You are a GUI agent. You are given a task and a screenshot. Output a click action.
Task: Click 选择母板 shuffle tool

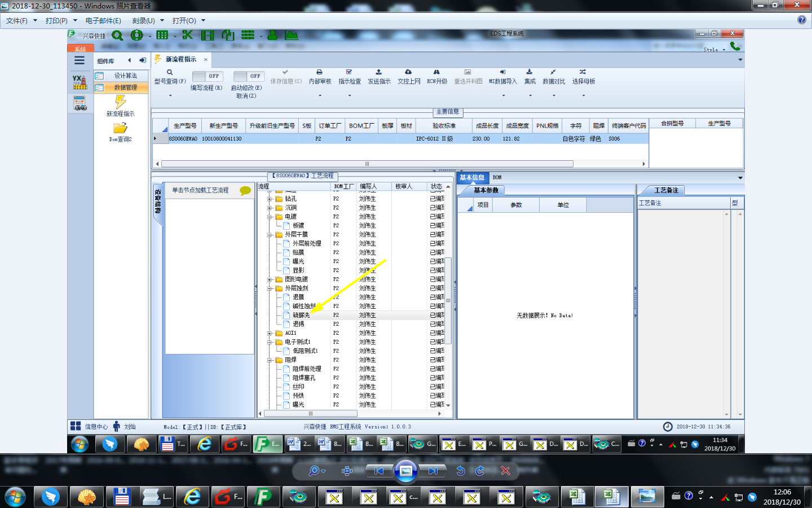[583, 77]
